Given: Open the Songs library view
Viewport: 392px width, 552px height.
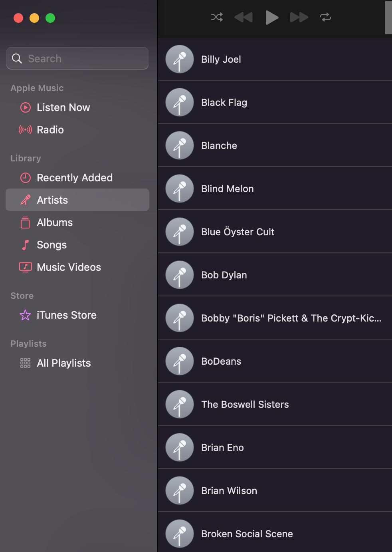Looking at the screenshot, I should point(52,245).
